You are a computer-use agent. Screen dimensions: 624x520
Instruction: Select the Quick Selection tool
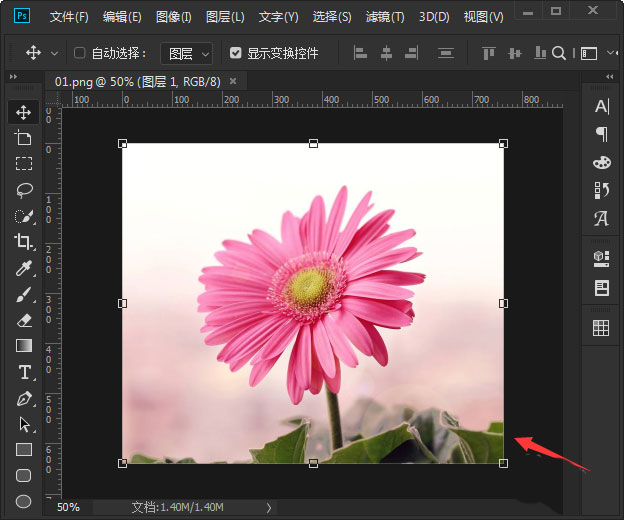click(x=23, y=216)
